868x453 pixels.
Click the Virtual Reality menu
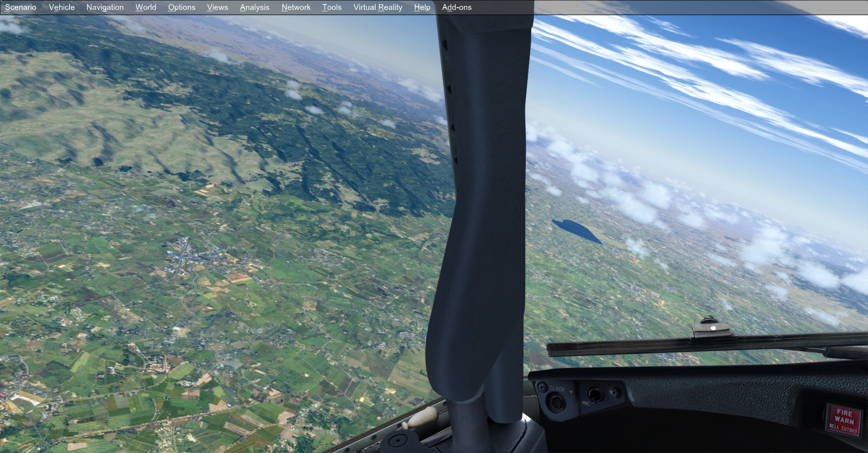pos(377,7)
